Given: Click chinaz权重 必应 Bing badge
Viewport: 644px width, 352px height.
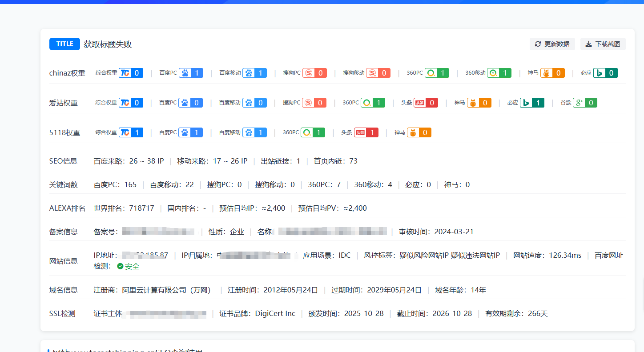Looking at the screenshot, I should [605, 73].
